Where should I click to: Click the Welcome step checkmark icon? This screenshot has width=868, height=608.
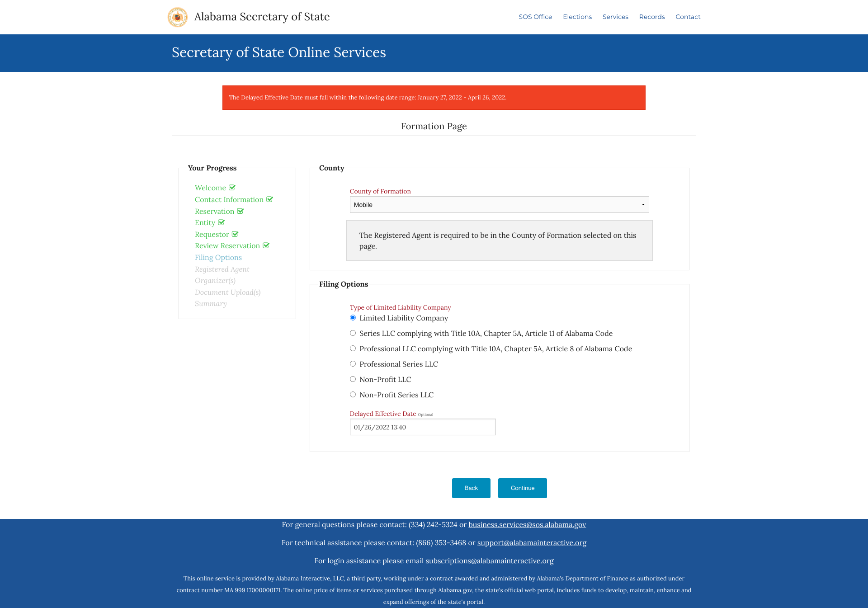click(x=232, y=188)
